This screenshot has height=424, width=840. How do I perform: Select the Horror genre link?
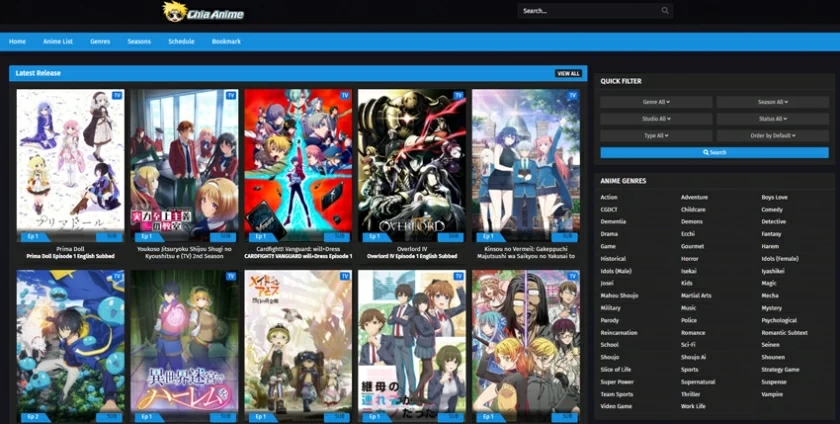click(x=689, y=259)
